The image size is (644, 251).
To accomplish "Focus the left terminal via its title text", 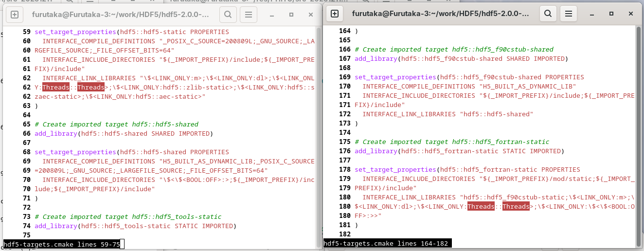I will 120,15.
